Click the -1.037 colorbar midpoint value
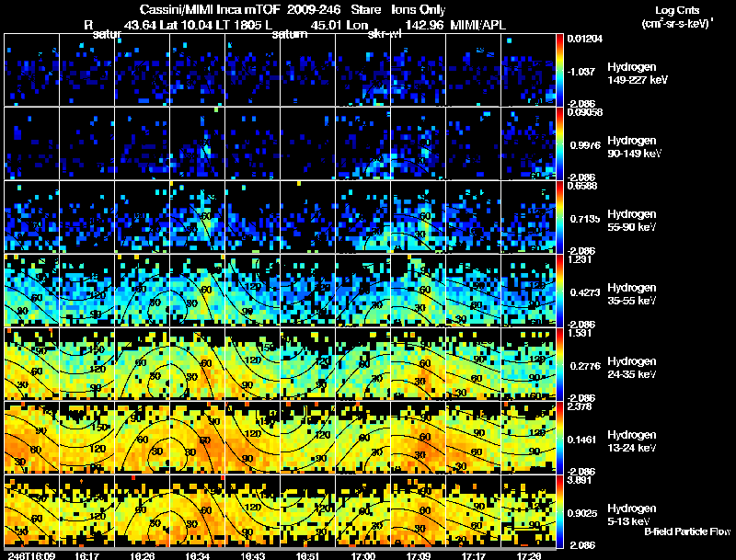 tap(582, 72)
